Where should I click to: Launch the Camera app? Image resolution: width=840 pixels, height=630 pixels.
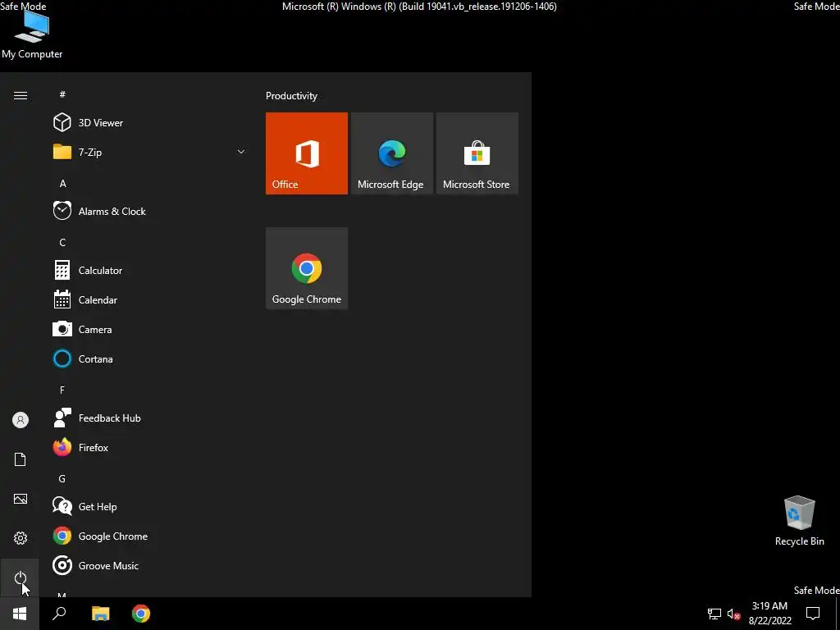pyautogui.click(x=150, y=330)
